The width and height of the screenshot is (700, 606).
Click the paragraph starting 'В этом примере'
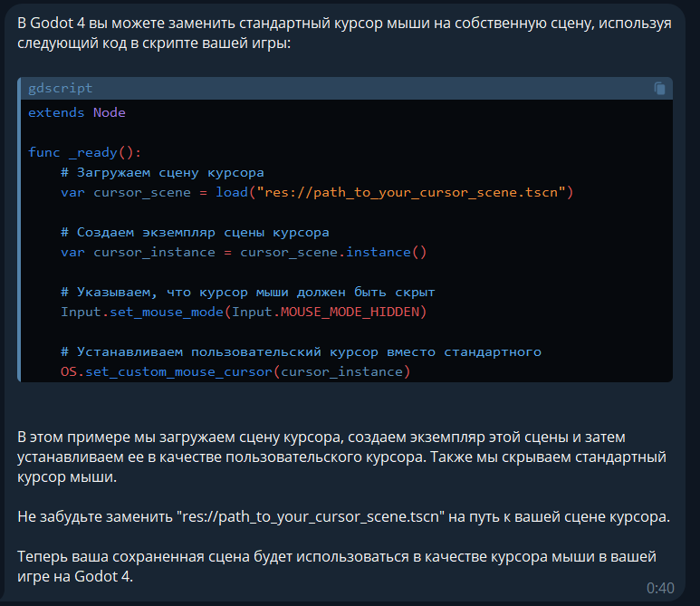point(342,457)
